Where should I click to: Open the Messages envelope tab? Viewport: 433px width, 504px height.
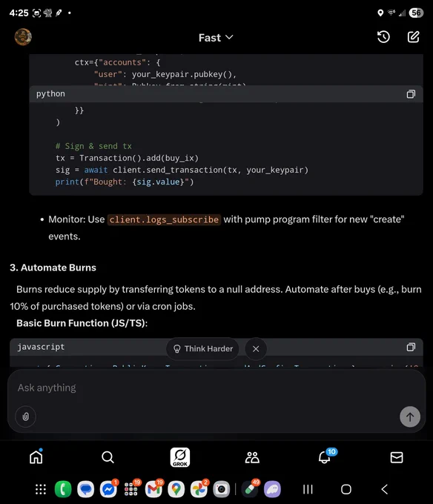(x=397, y=457)
